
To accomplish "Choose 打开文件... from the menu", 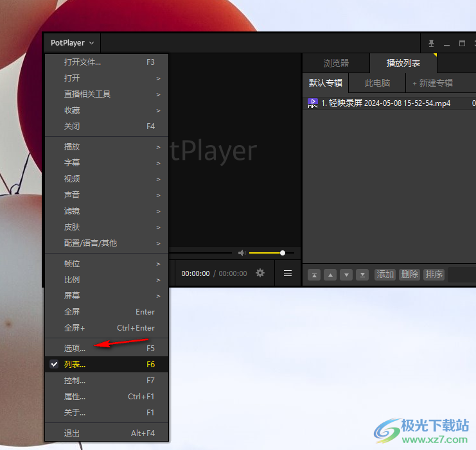I will click(x=107, y=62).
